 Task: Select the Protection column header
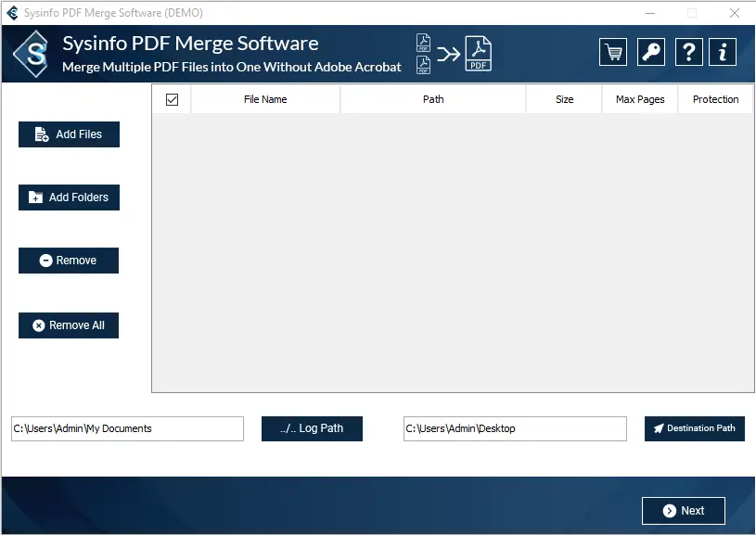(x=715, y=99)
